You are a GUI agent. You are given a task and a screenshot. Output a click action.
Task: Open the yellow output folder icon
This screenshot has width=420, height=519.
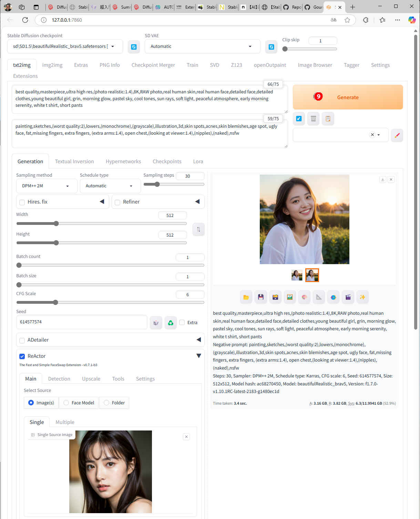pyautogui.click(x=246, y=297)
